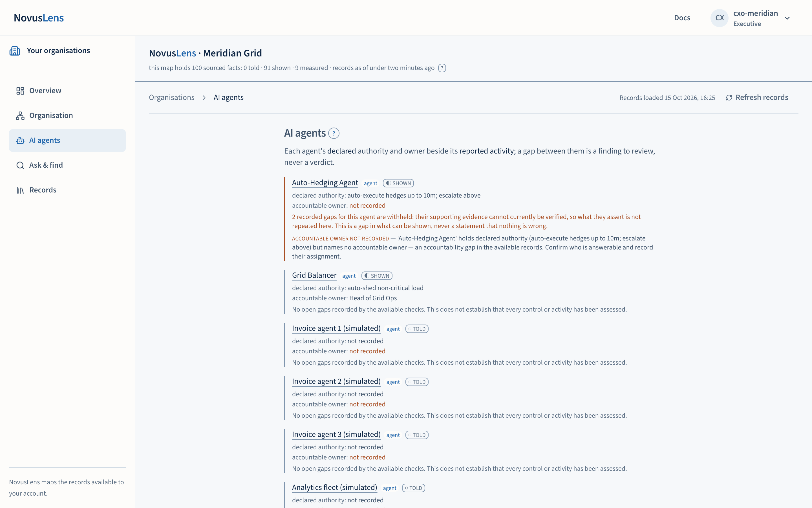Click the sidebar footer note about available records
The height and width of the screenshot is (508, 812).
[x=67, y=488]
